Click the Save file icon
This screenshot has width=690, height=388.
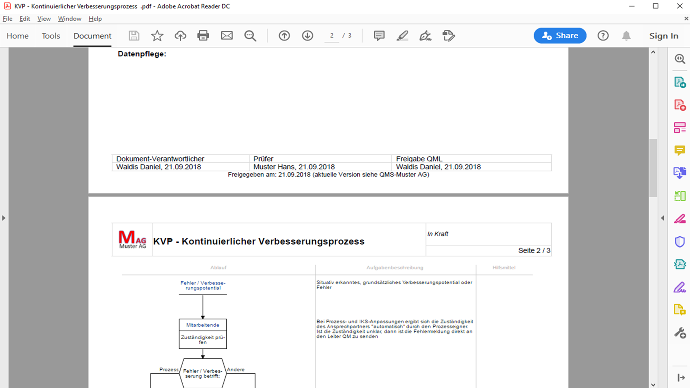[x=134, y=36]
